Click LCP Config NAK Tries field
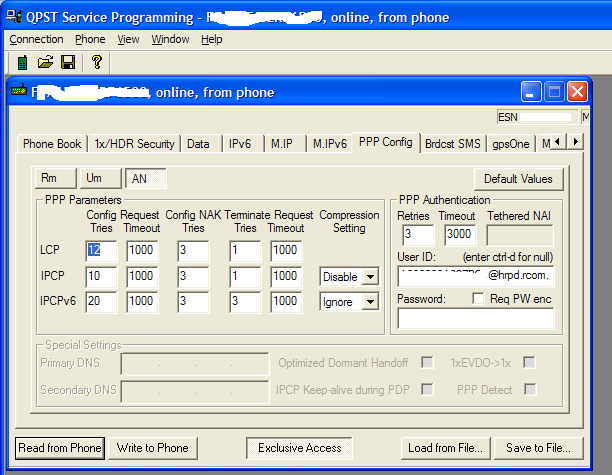Image resolution: width=612 pixels, height=475 pixels. 193,251
